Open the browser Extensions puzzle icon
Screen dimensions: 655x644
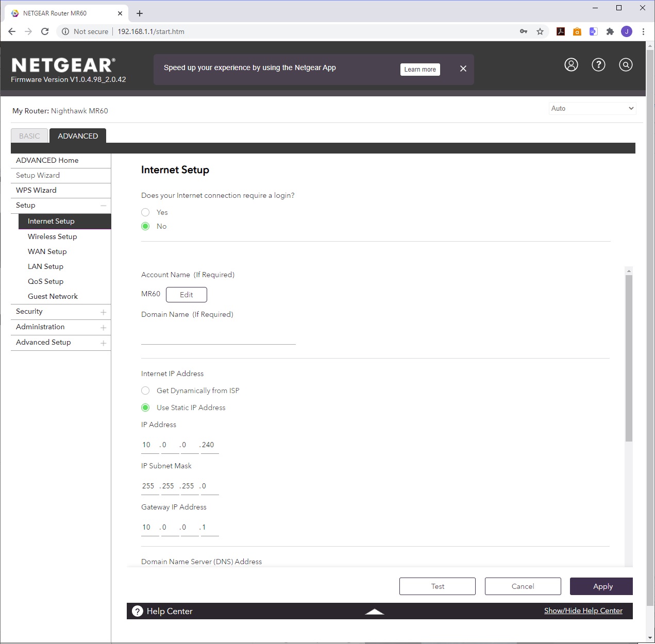click(x=610, y=31)
